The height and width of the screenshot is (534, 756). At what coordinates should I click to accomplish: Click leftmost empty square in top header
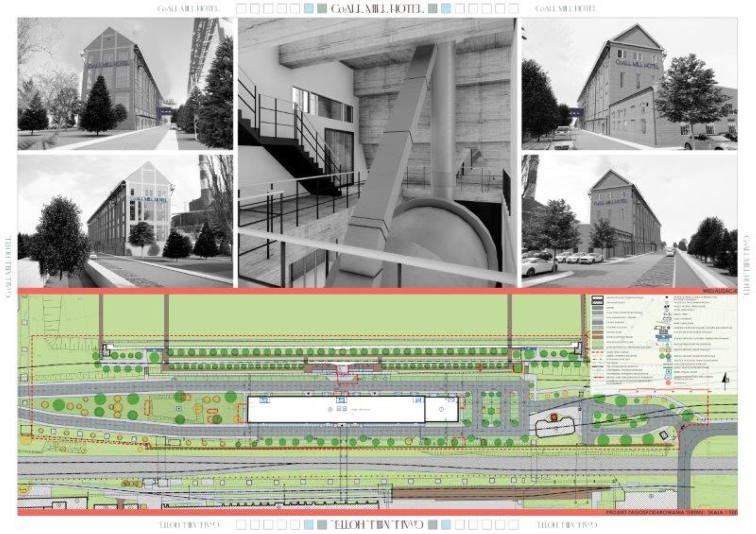pos(241,8)
